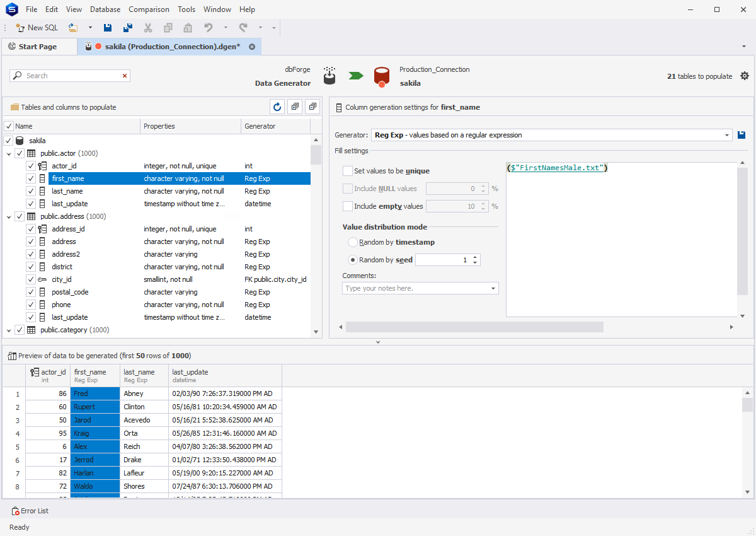Click the Cut scissors icon
The width and height of the screenshot is (756, 536).
[148, 28]
